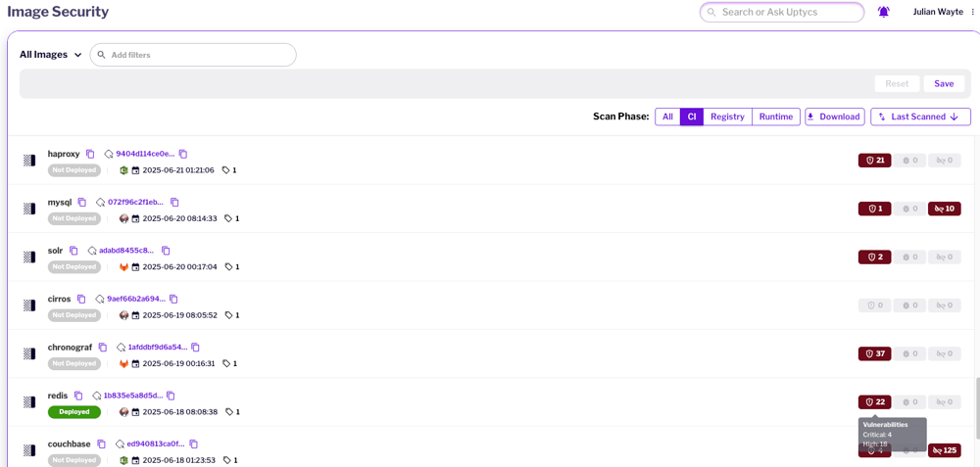The height and width of the screenshot is (467, 980).
Task: Copy the cirros digest 9aef66b2a694
Action: (x=173, y=299)
